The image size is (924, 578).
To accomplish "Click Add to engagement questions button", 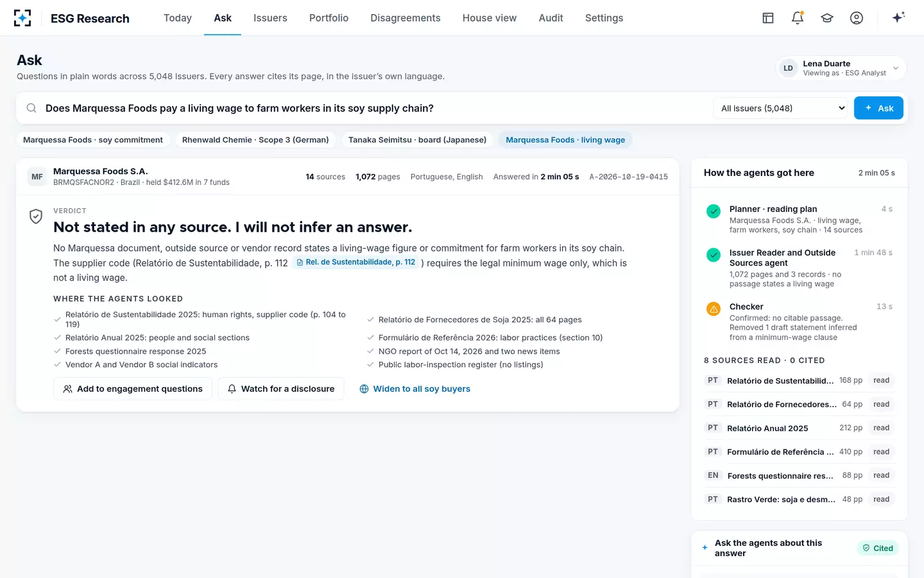I will [x=133, y=389].
